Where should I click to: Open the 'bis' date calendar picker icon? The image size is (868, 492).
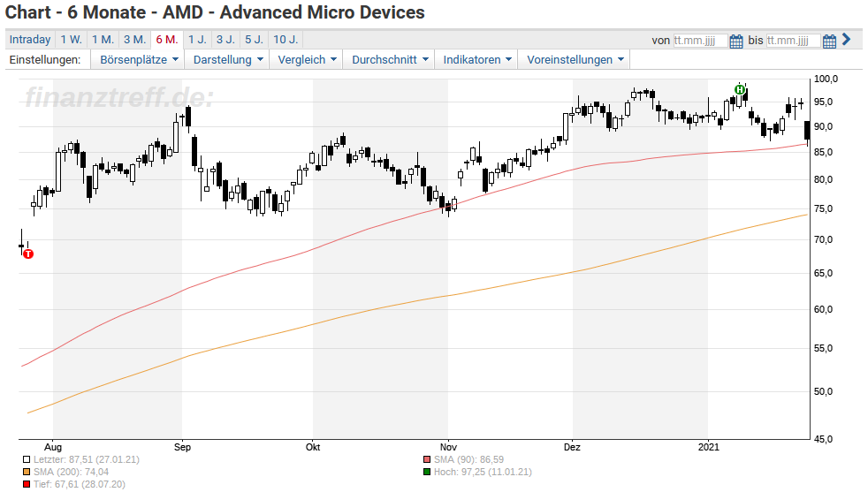point(829,41)
